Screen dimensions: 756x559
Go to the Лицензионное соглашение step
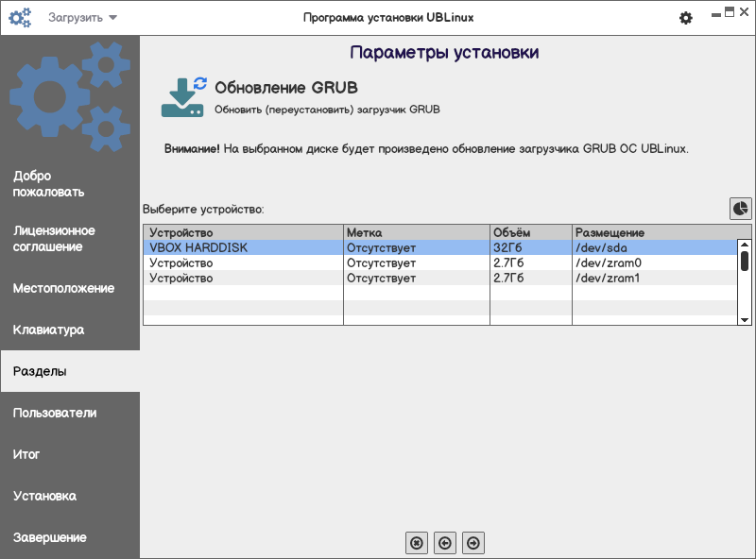coord(70,239)
